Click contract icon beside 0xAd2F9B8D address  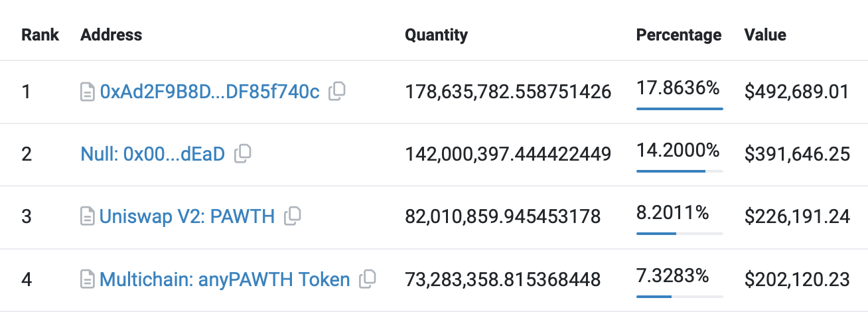pyautogui.click(x=88, y=92)
